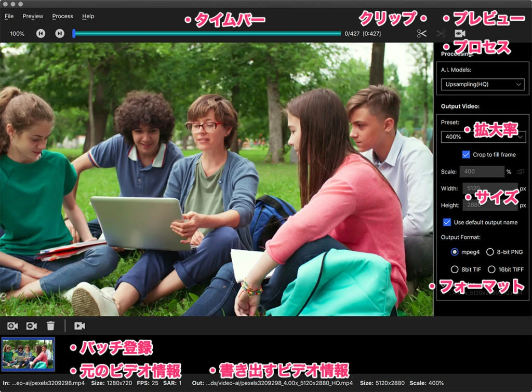The height and width of the screenshot is (392, 532).
Task: Select the 8-bit PNG output format
Action: [490, 252]
